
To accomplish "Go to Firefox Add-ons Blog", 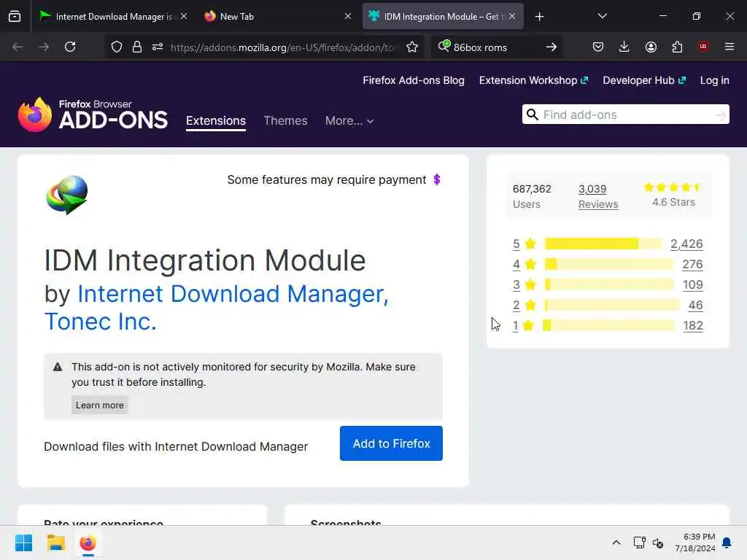I will tap(414, 80).
